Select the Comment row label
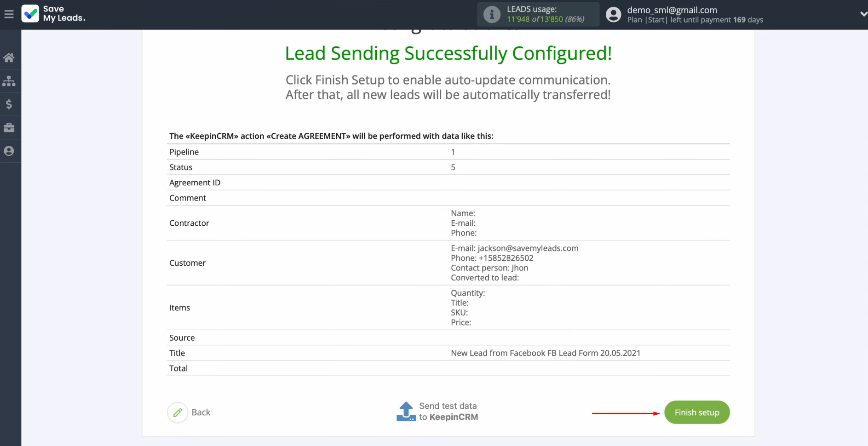 188,198
